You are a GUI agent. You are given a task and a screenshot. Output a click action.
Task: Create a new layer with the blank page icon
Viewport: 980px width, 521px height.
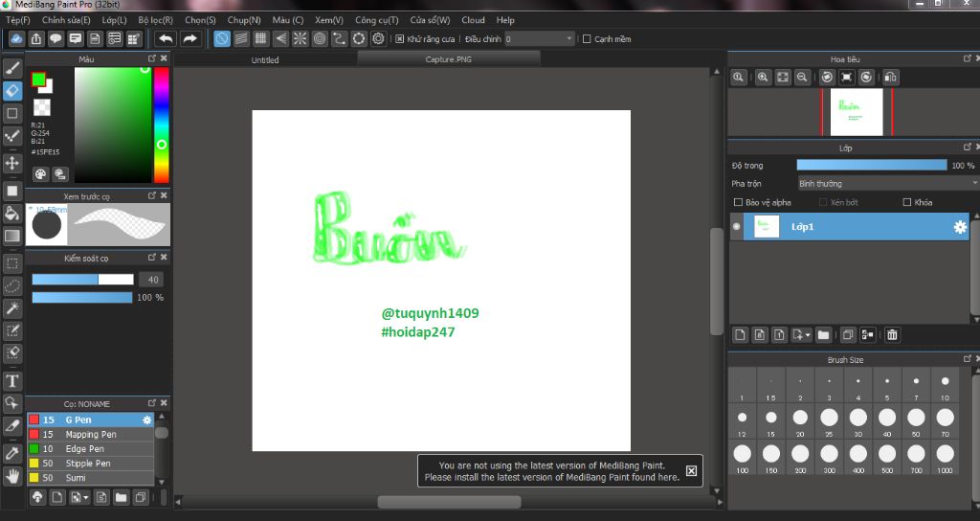pos(740,334)
